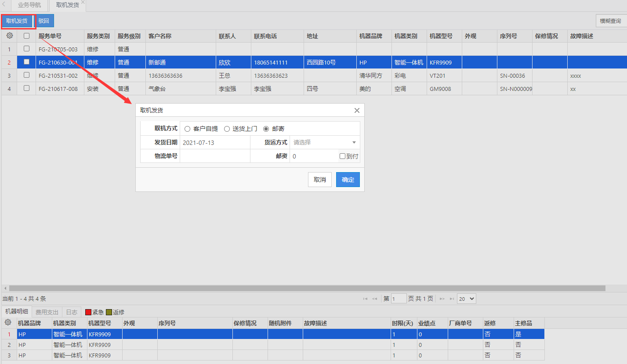
Task: Go to the first page of results
Action: tap(365, 299)
